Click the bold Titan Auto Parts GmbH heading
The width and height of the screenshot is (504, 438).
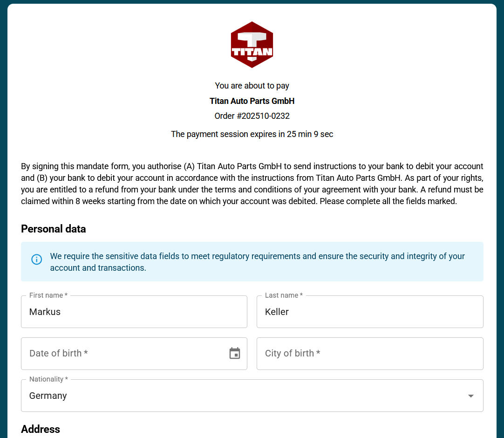252,101
